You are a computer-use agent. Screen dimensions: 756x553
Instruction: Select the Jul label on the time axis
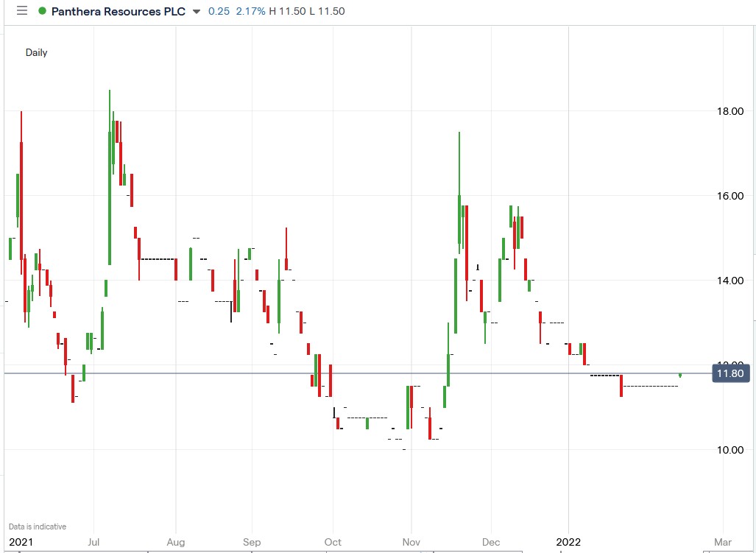(93, 541)
